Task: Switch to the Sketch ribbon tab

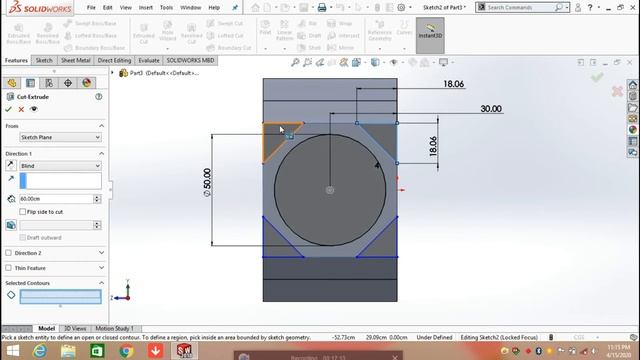Action: pyautogui.click(x=44, y=60)
